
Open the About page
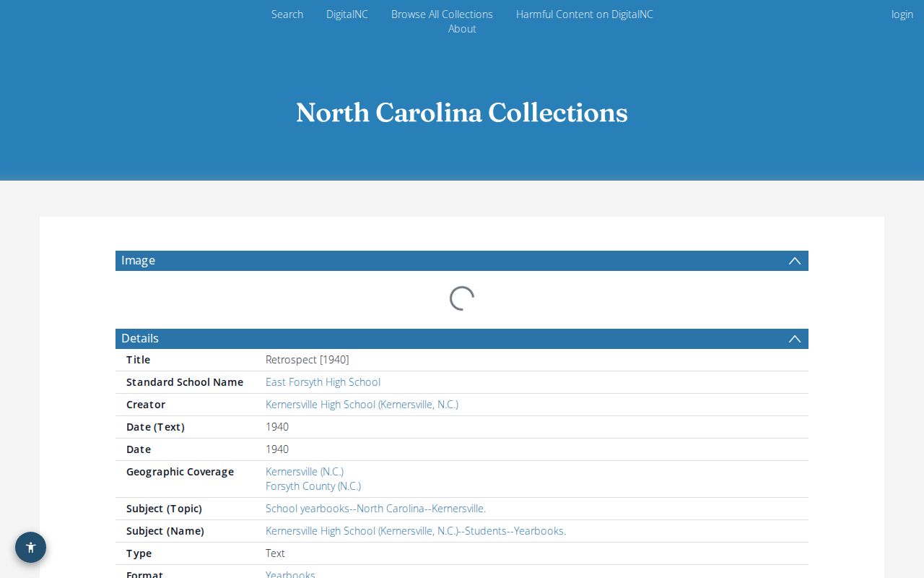[x=462, y=29]
